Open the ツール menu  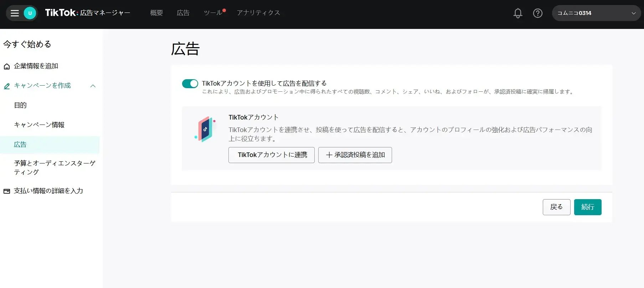coord(213,13)
